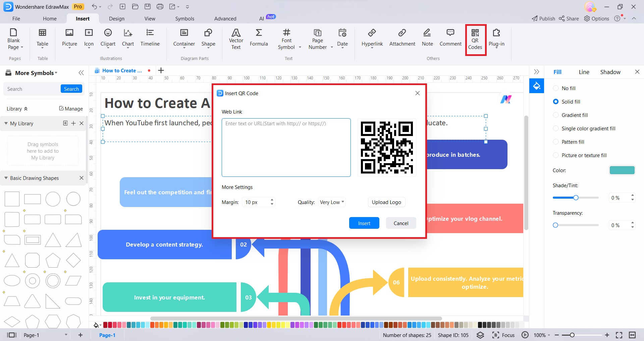Start presentation play mode in status bar
644x341 pixels.
click(x=525, y=335)
